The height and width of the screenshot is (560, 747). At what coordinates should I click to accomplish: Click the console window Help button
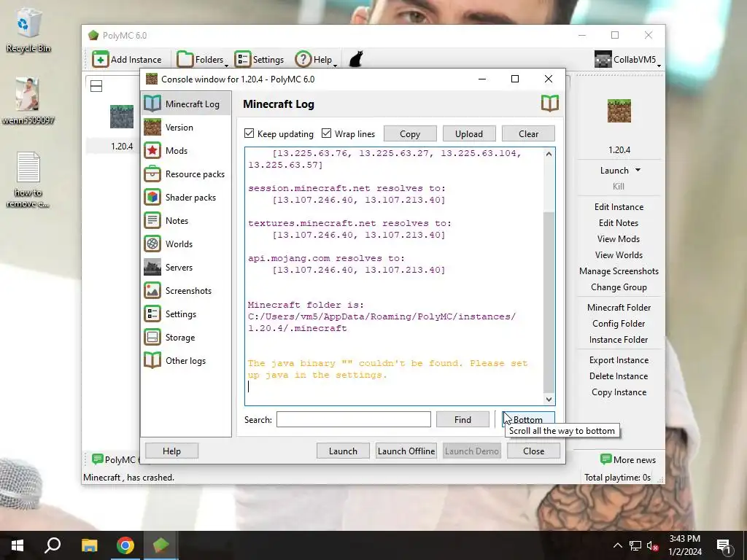pos(171,451)
